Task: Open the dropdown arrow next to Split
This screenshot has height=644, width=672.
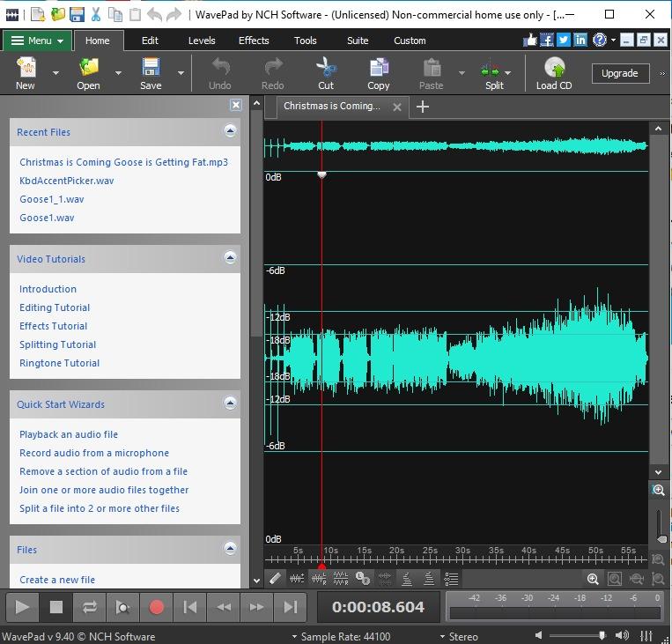Action: tap(508, 73)
